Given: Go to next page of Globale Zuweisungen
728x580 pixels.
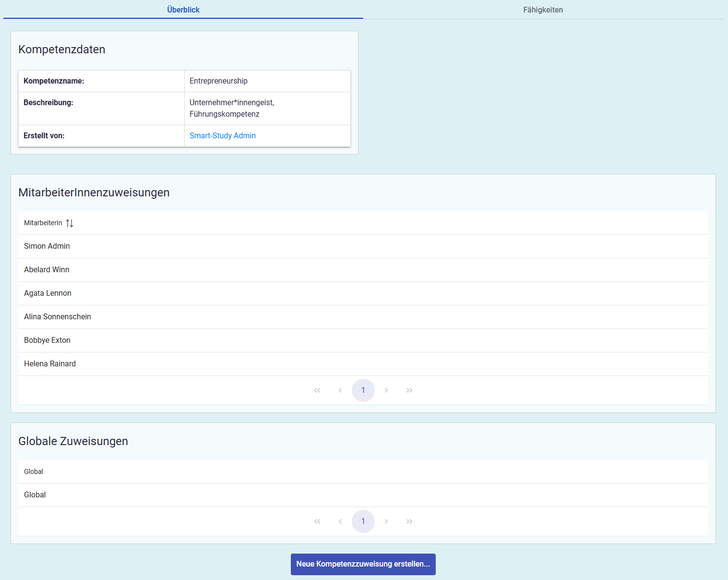Looking at the screenshot, I should [386, 521].
